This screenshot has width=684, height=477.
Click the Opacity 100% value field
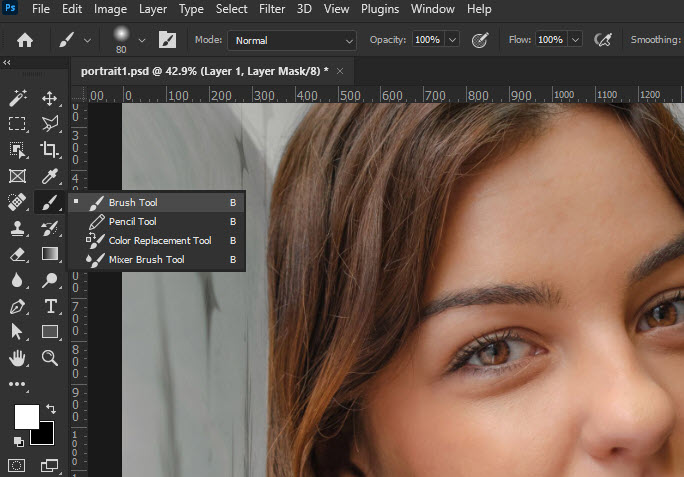tap(428, 40)
